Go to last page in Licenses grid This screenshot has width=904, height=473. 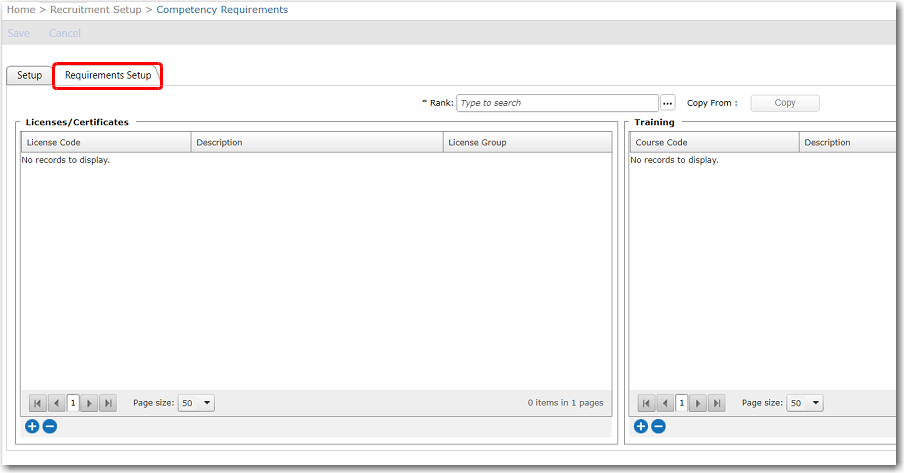[108, 403]
